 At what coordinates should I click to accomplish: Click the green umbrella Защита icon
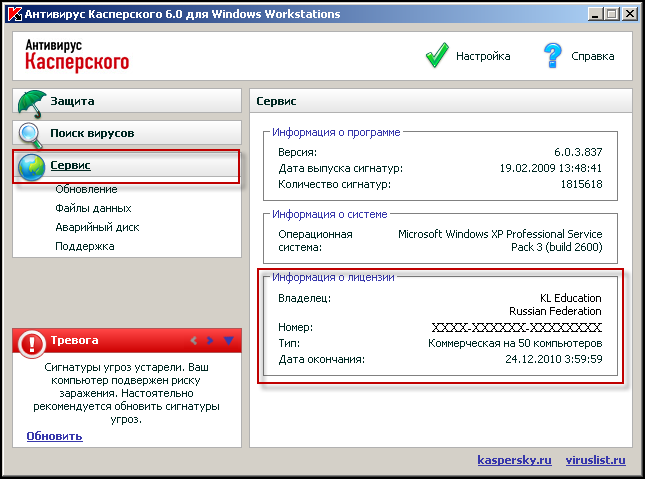pos(31,101)
